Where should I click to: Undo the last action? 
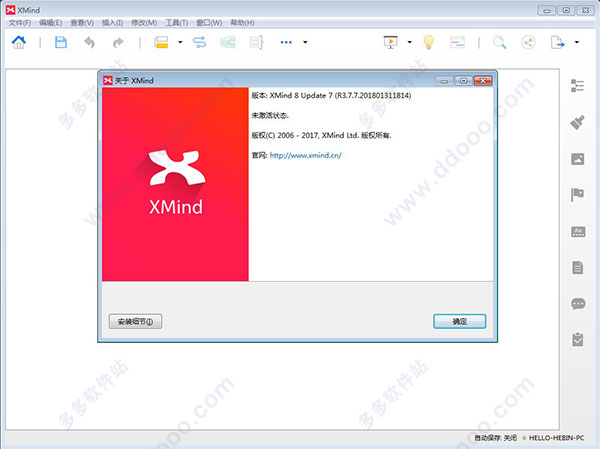pyautogui.click(x=89, y=42)
